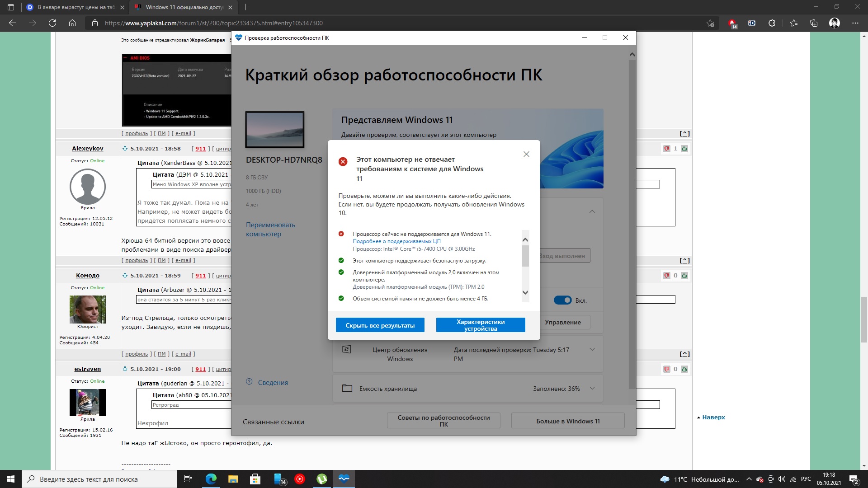Open the red YouTube Music taskbar icon
The image size is (868, 488).
pyautogui.click(x=300, y=479)
